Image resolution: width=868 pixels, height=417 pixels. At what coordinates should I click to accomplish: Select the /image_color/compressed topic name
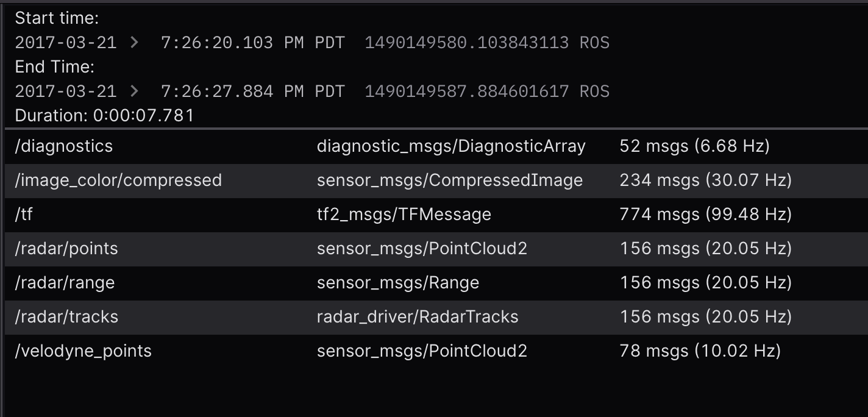pyautogui.click(x=118, y=180)
